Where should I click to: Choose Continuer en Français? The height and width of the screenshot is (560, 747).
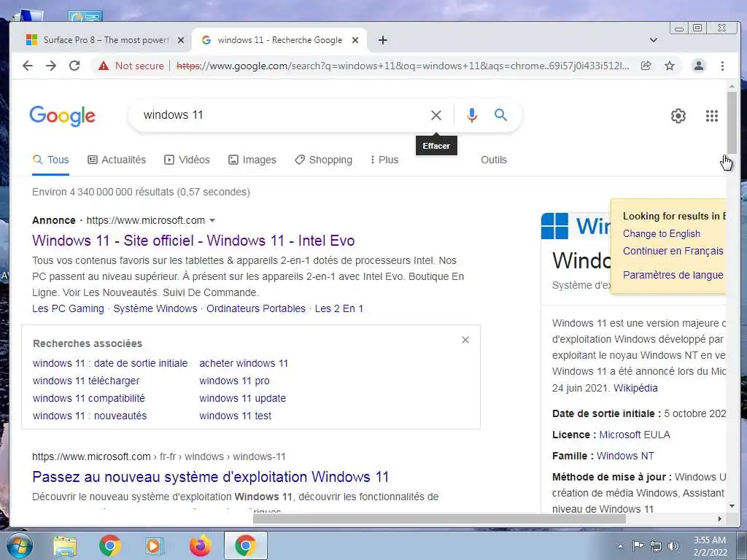tap(673, 251)
